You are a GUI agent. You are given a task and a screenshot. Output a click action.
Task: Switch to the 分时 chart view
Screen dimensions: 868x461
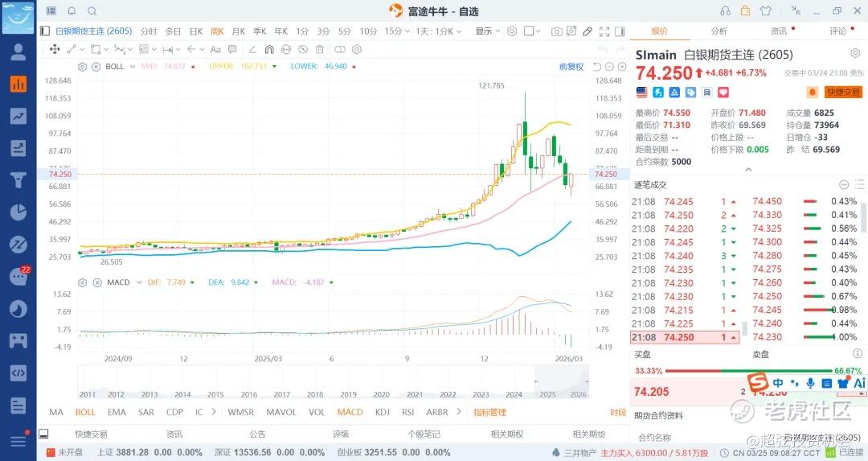(149, 31)
